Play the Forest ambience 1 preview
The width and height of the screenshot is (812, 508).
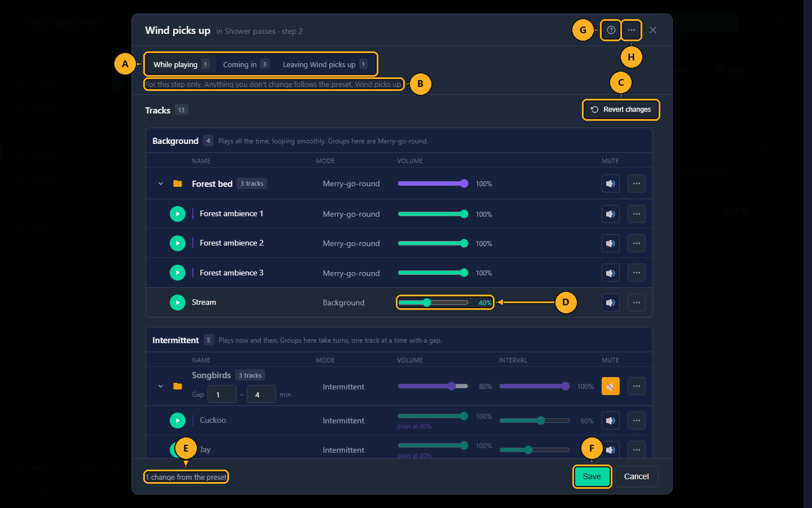tap(178, 214)
